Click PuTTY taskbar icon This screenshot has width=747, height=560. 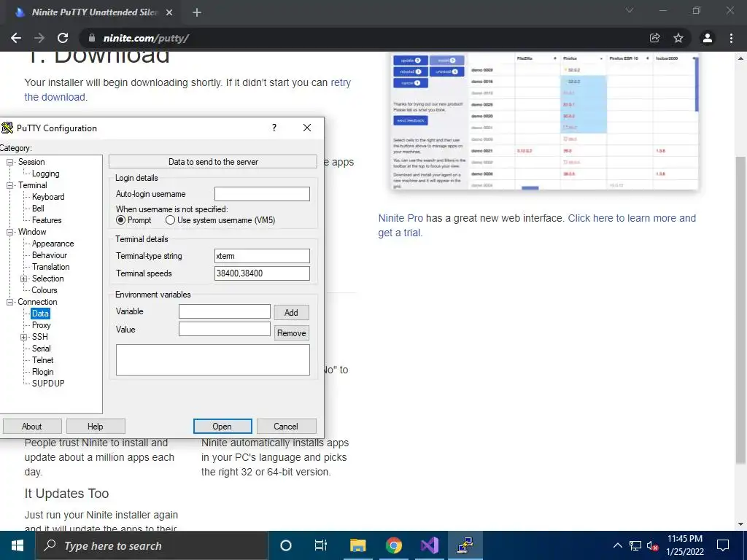[x=465, y=545]
